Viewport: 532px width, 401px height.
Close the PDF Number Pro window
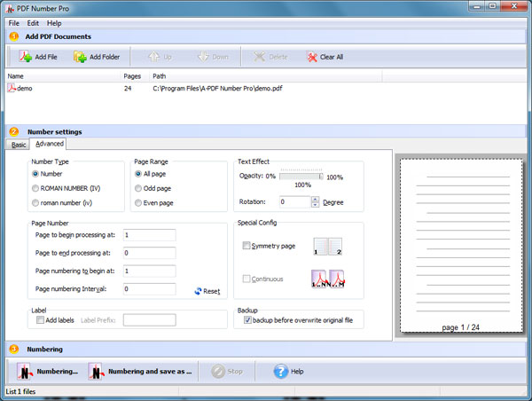[513, 6]
